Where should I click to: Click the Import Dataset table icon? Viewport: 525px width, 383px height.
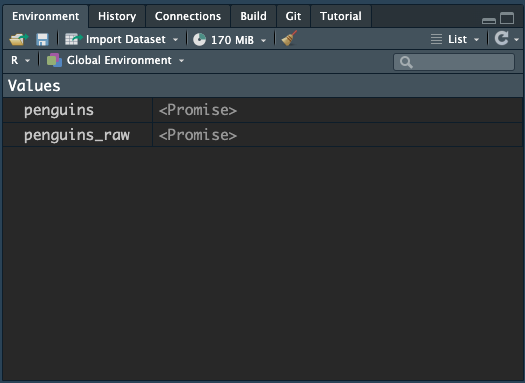(73, 39)
